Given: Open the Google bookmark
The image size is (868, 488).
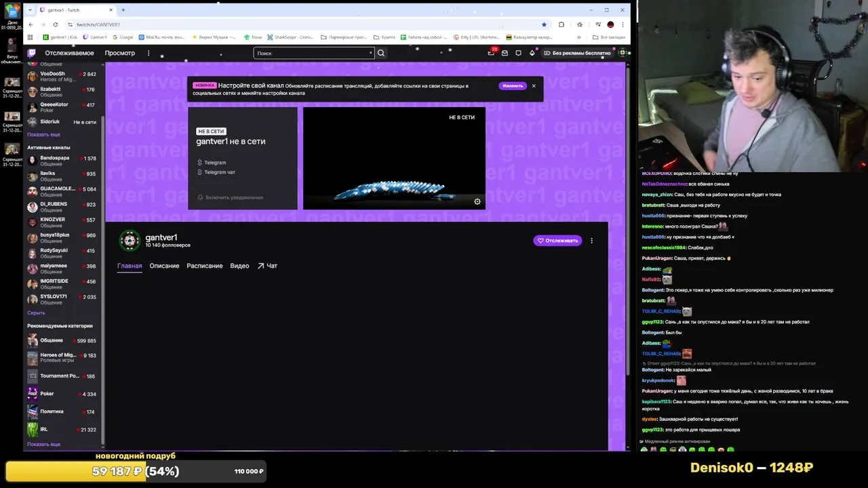Looking at the screenshot, I should click(123, 37).
